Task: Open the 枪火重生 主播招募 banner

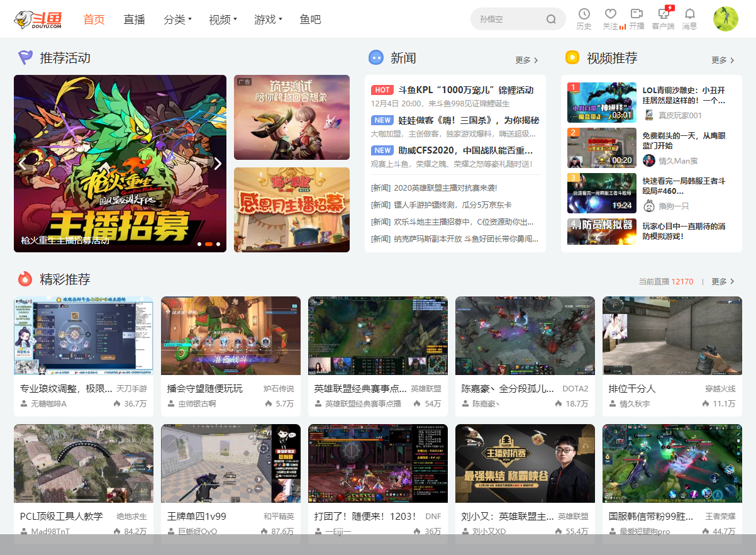Action: click(120, 164)
